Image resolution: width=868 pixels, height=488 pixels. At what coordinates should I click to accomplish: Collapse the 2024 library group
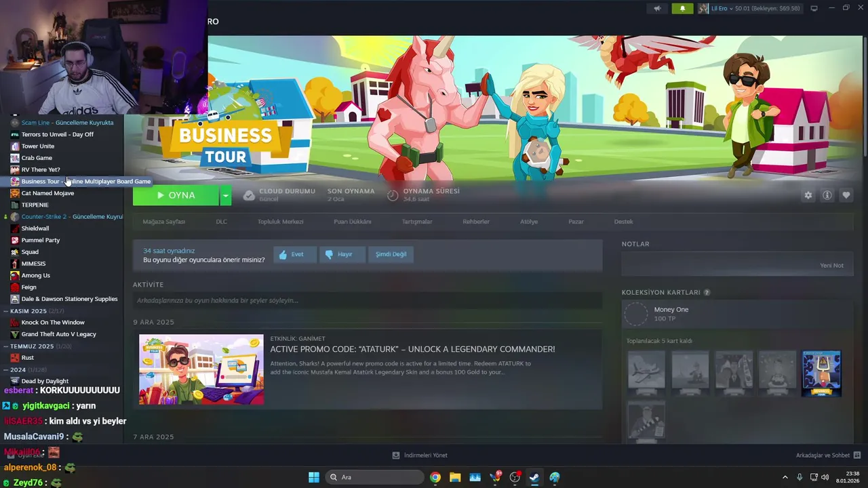pos(5,370)
